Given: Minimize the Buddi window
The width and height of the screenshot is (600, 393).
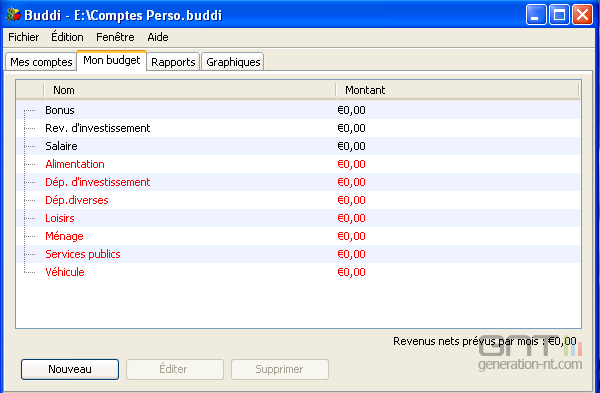Looking at the screenshot, I should point(536,15).
